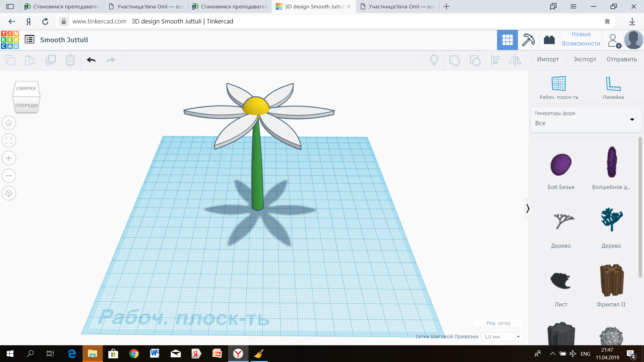The width and height of the screenshot is (644, 362).
Task: Click the Экспорт button
Action: click(x=585, y=60)
